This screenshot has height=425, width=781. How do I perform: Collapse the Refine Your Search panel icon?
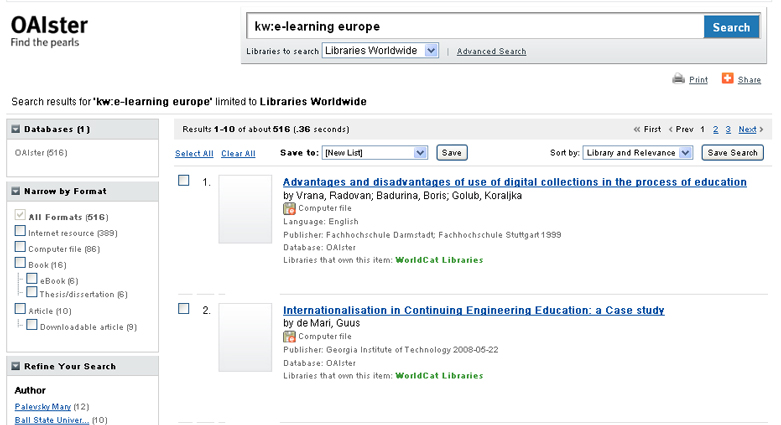[16, 366]
